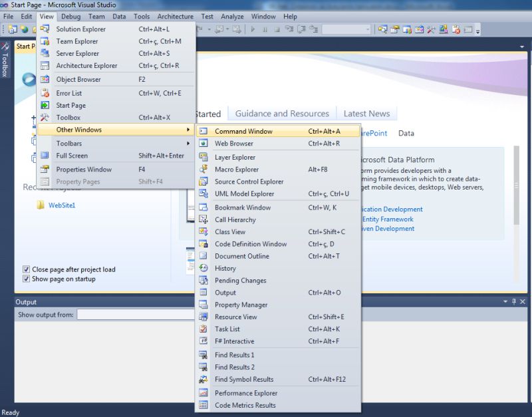Viewport: 532px width, 417px height.
Task: Open the Show output from dropdown
Action: tap(136, 315)
